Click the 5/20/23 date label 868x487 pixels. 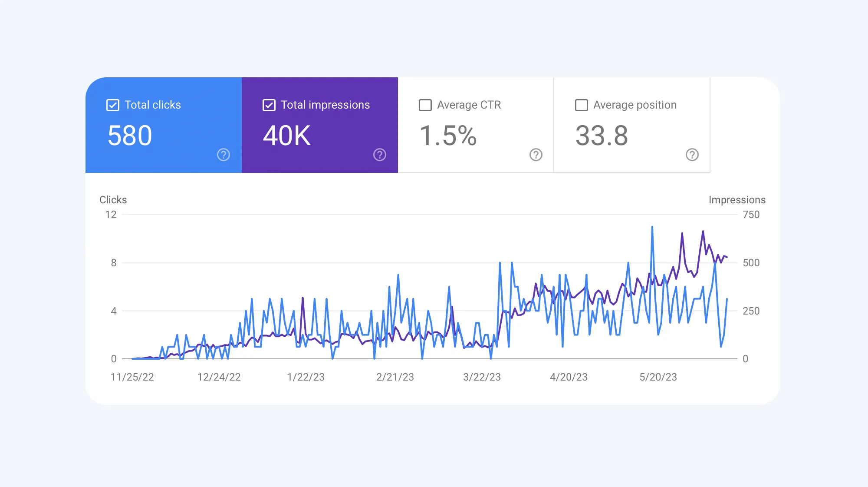659,377
